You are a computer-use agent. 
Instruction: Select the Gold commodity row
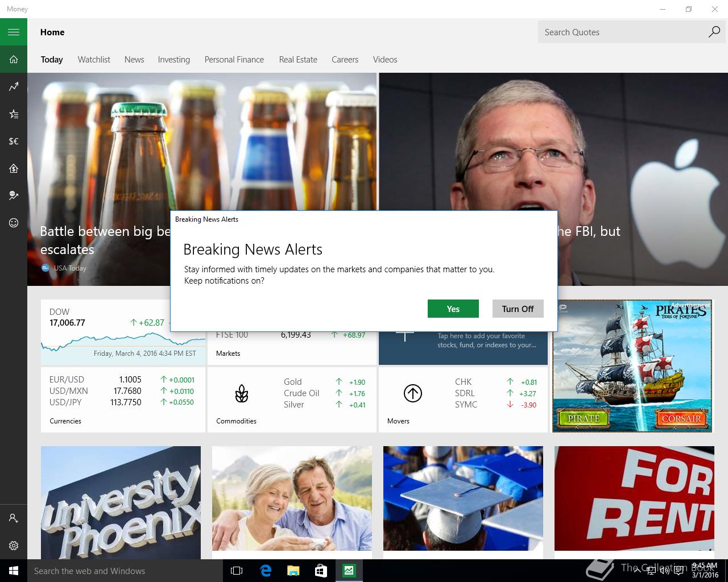click(x=324, y=382)
